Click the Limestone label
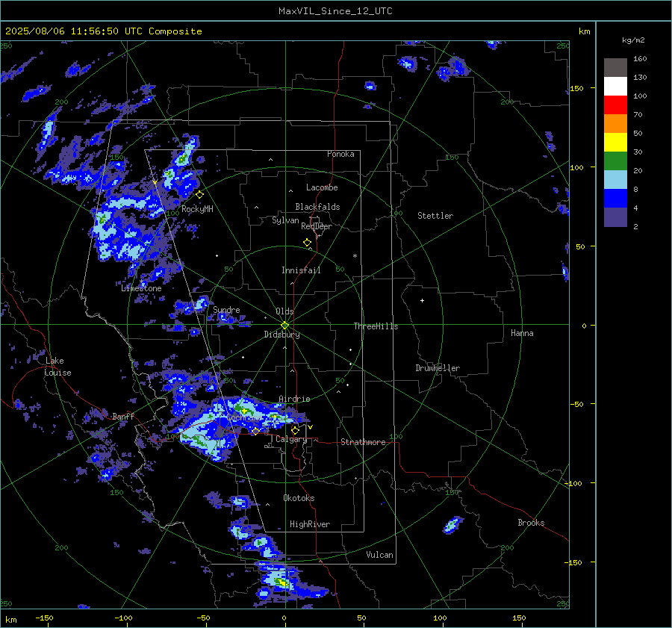Viewport: 672px width, 628px height. [141, 288]
